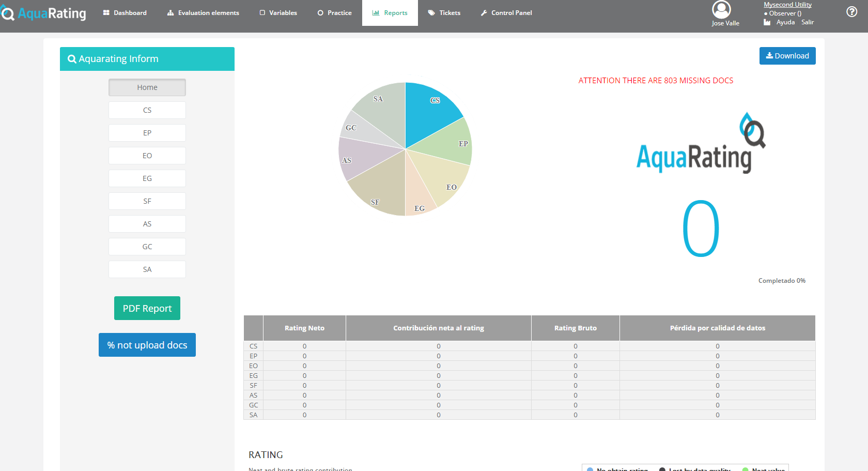Click the EP row label in the table

pos(253,356)
